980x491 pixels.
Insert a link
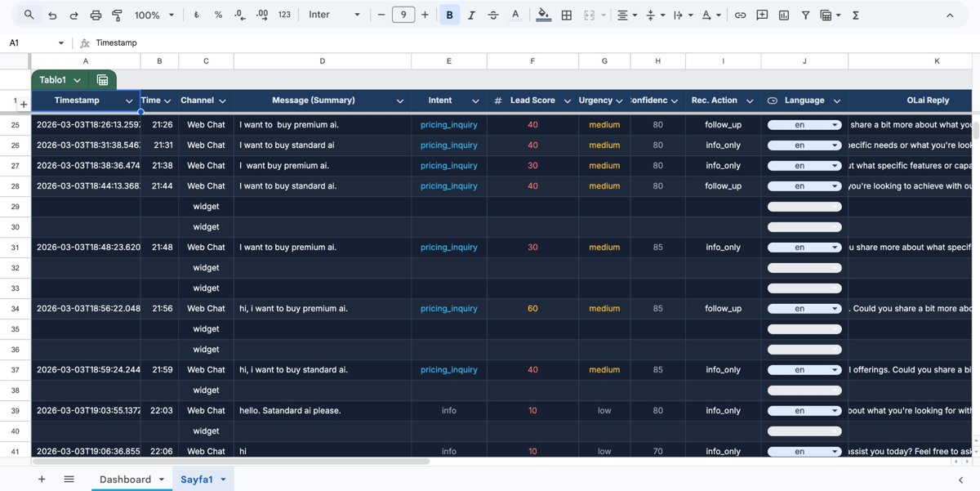pos(740,14)
